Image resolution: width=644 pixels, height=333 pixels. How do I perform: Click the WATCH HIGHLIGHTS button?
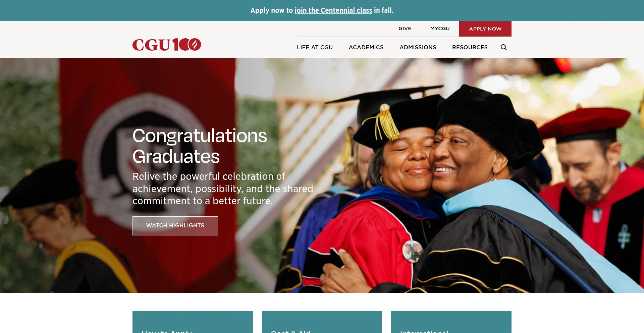(x=175, y=226)
